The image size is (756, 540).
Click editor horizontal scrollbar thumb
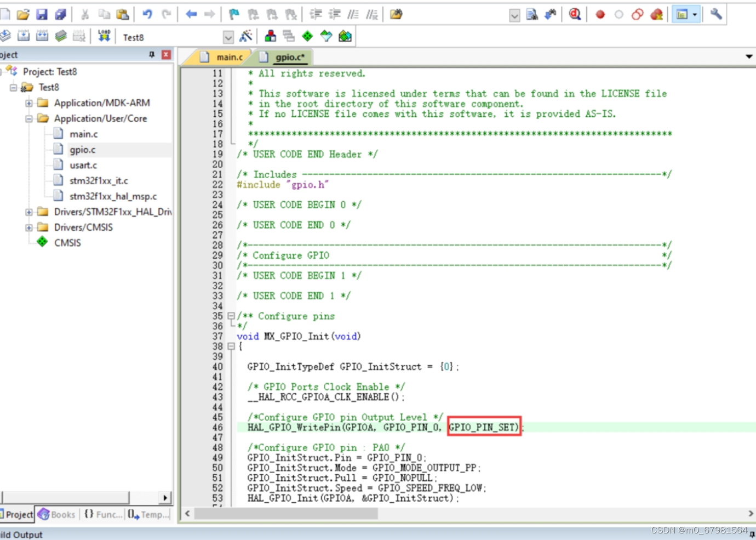pos(286,514)
